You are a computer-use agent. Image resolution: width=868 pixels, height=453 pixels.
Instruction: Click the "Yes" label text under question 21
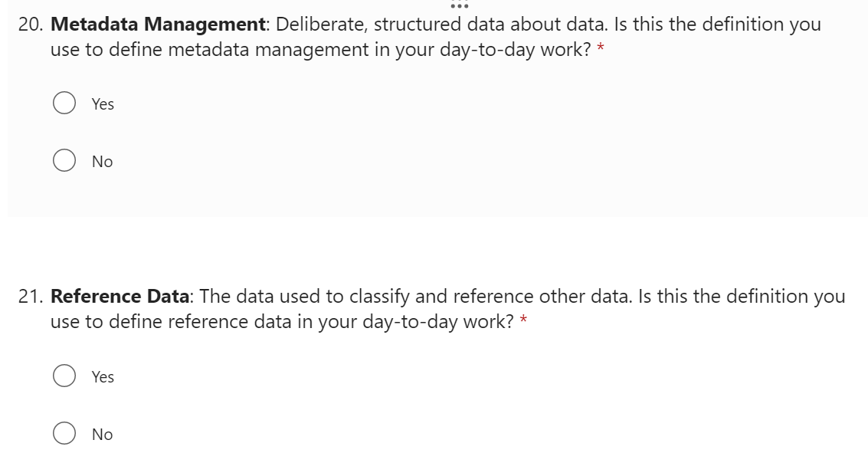[103, 377]
